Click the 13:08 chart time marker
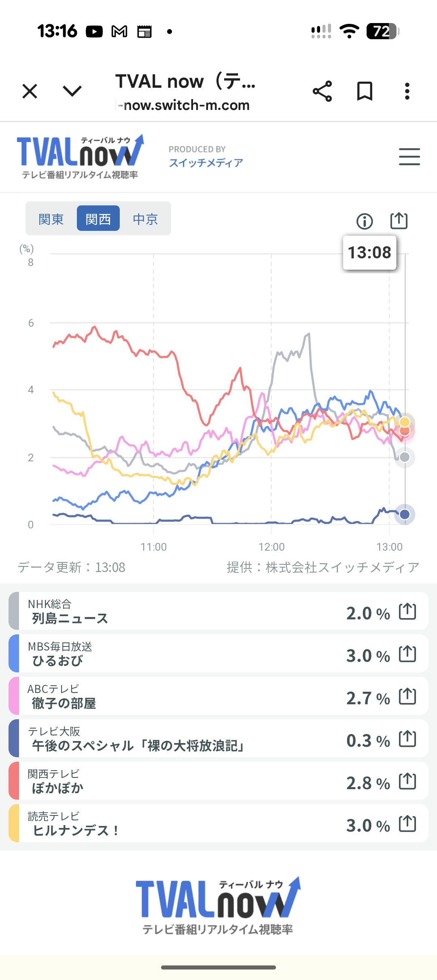 coord(369,253)
